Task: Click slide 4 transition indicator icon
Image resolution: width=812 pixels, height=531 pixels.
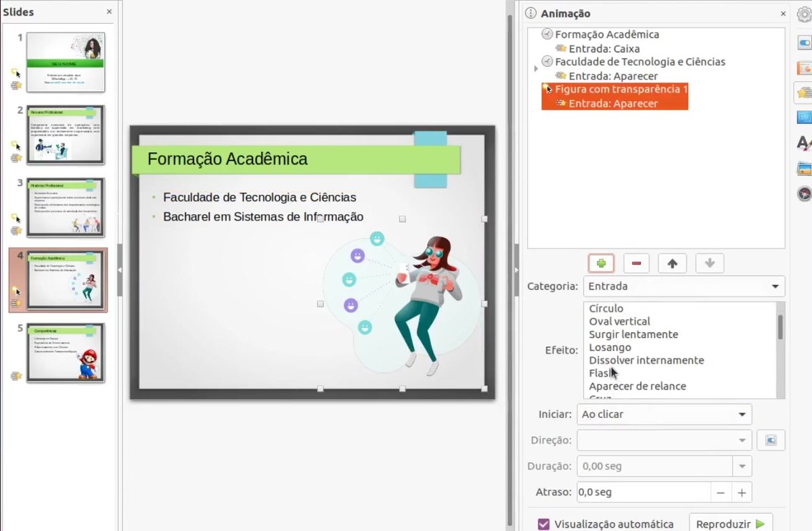Action: 16,291
